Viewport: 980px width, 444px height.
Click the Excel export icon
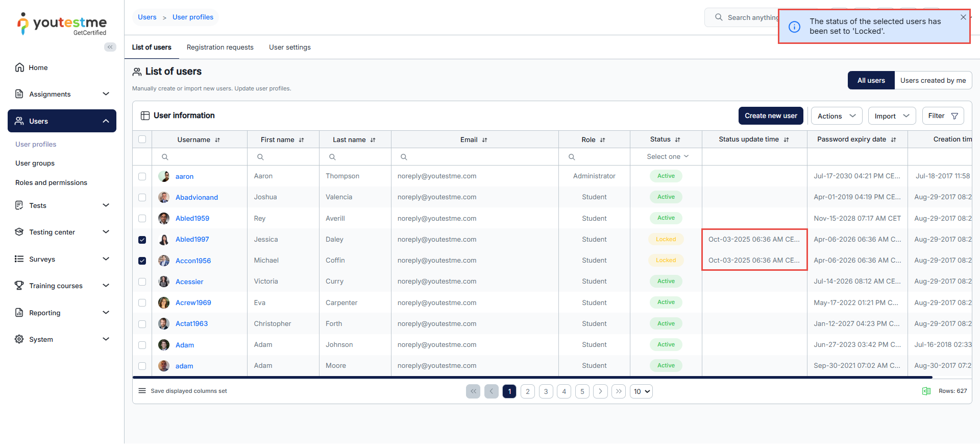click(x=926, y=391)
